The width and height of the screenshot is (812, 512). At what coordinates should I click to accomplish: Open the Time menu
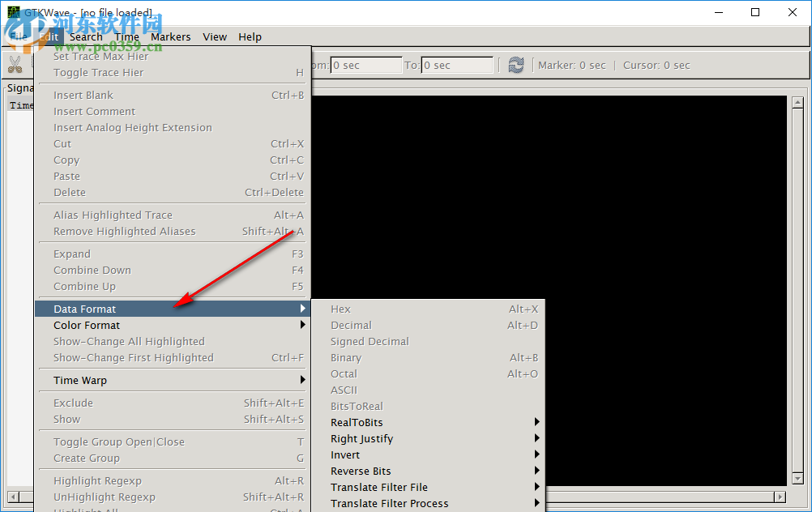point(127,36)
